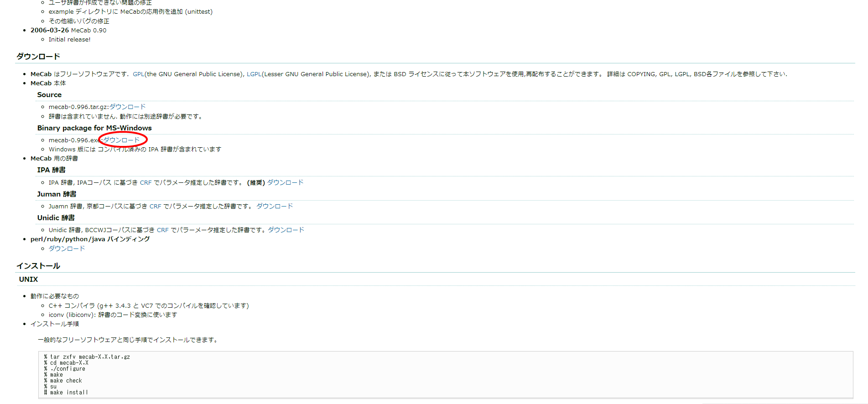Click the tar zxfv mecab-X.X.tar.gz command
868x404 pixels.
pos(87,357)
